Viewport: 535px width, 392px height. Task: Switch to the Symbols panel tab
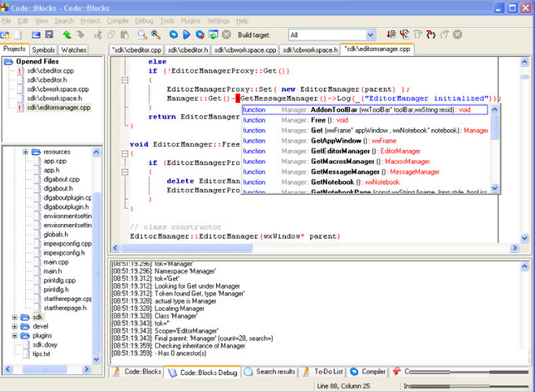click(43, 50)
